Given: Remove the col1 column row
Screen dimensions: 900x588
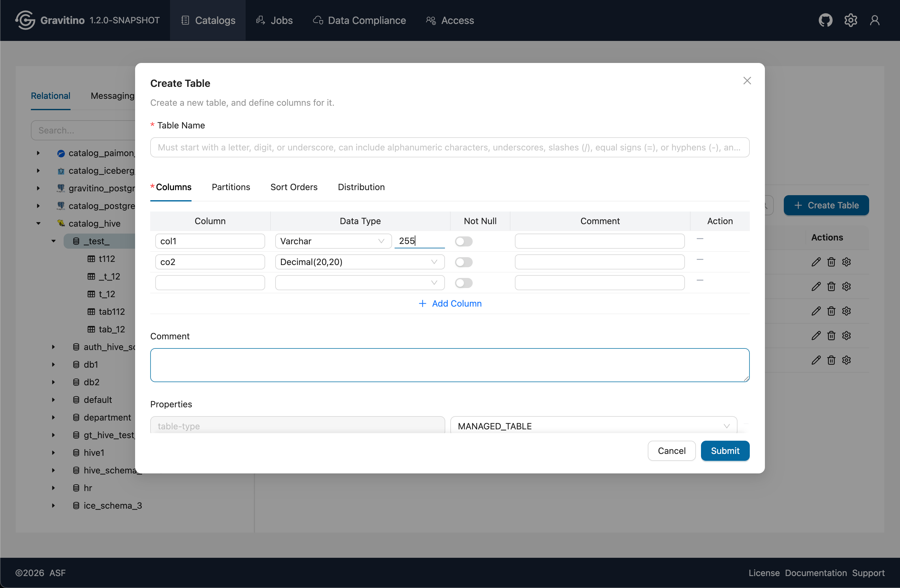Looking at the screenshot, I should coord(700,239).
